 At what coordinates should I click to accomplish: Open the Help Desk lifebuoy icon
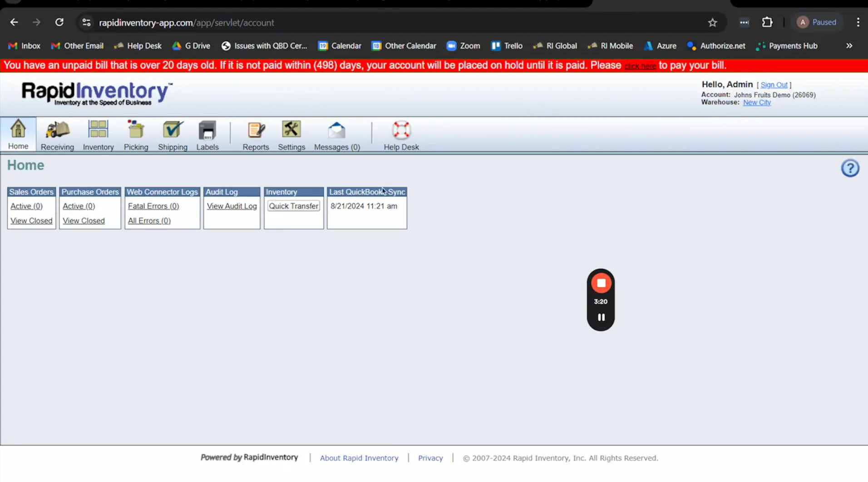(401, 135)
